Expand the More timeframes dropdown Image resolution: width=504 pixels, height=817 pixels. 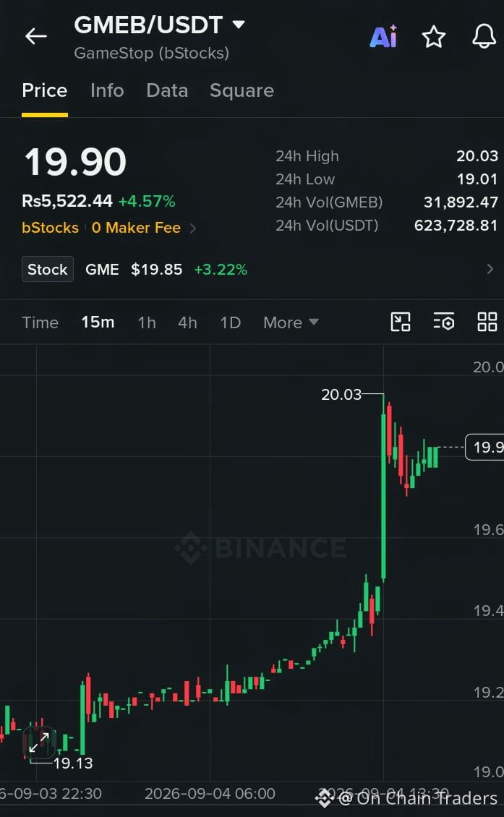coord(291,322)
